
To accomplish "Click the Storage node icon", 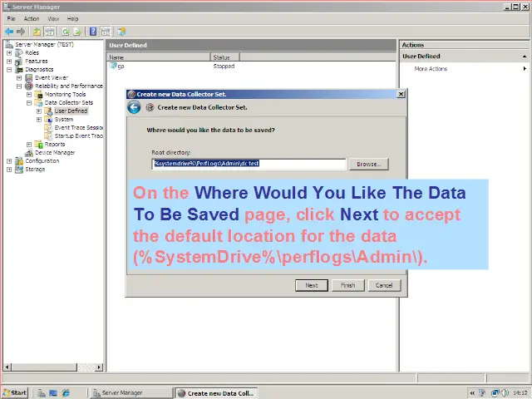I will click(19, 170).
